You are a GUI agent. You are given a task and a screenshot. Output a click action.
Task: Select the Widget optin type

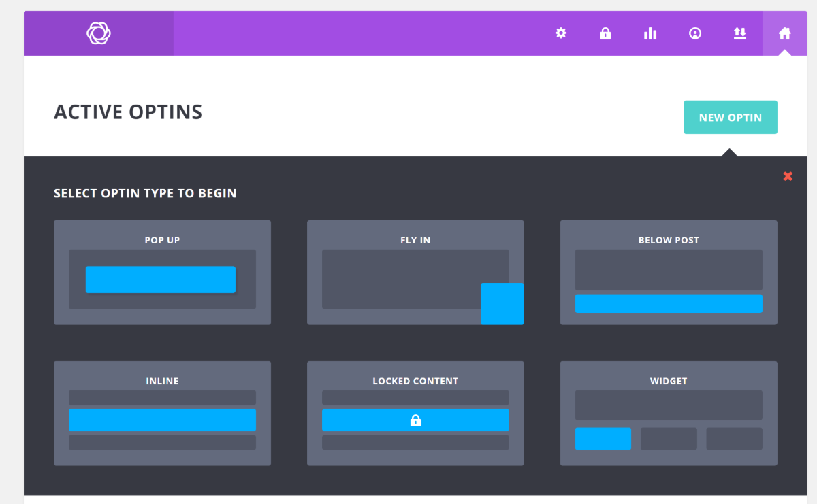coord(669,414)
